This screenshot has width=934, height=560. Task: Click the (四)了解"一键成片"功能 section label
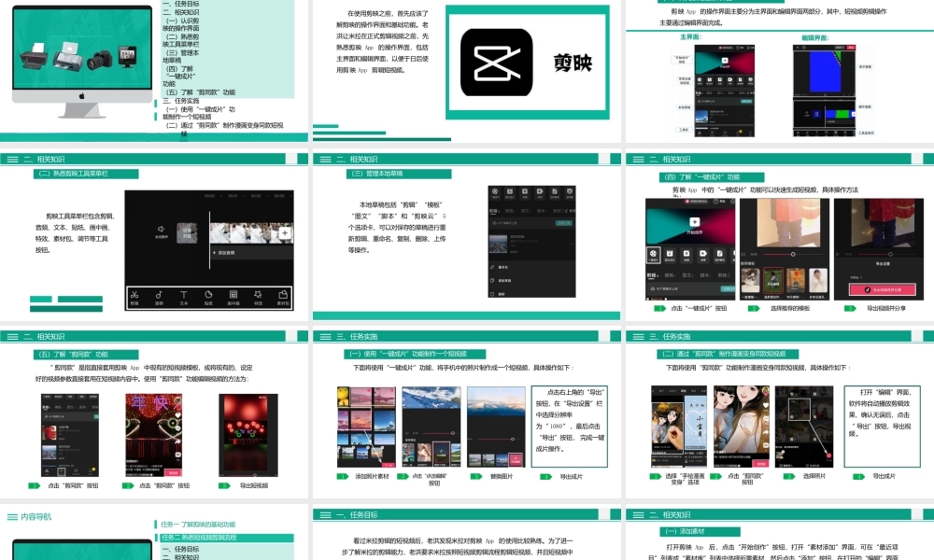click(x=711, y=176)
